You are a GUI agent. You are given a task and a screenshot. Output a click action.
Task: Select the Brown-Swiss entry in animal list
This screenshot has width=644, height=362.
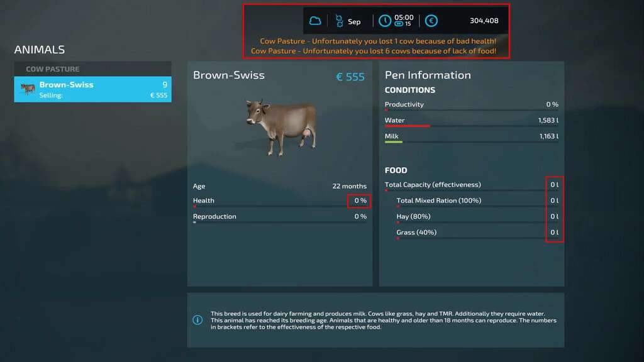point(93,89)
